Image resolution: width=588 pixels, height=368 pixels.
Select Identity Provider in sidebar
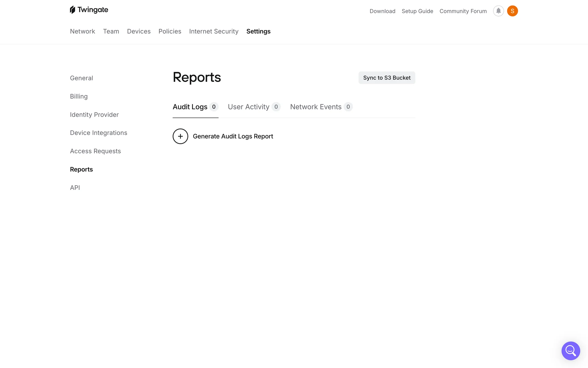pos(94,115)
